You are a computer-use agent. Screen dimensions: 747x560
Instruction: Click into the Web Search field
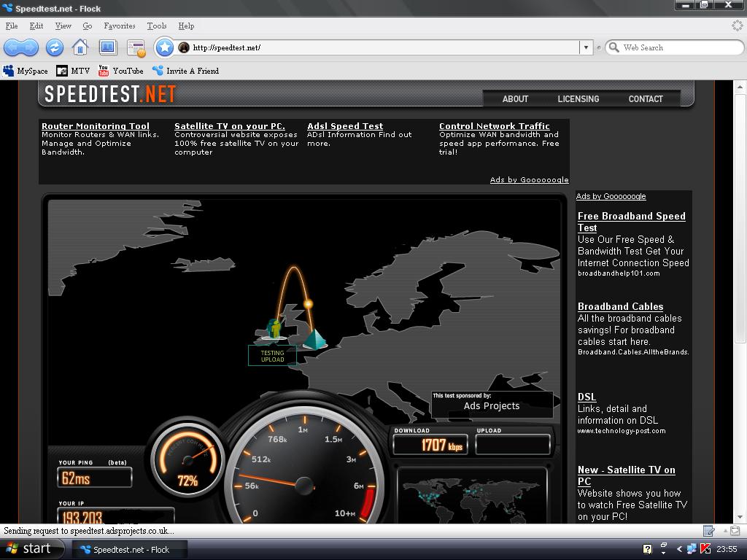pyautogui.click(x=681, y=47)
